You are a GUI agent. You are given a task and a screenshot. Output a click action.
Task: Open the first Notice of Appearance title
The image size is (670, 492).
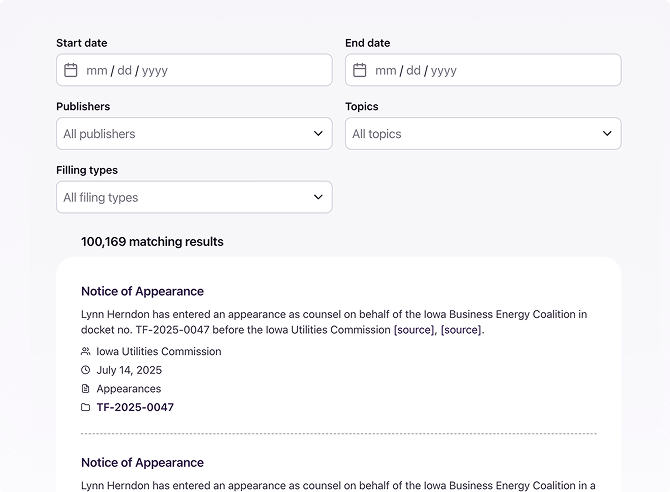tap(142, 291)
